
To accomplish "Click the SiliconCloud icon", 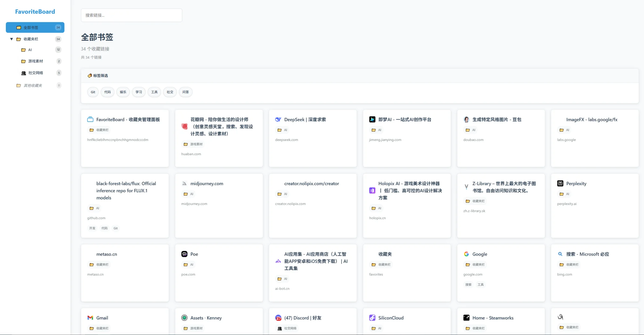I will [372, 318].
